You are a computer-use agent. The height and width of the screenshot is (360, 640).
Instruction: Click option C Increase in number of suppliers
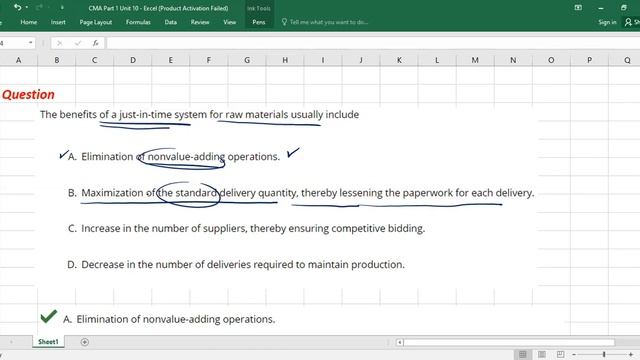pos(247,228)
